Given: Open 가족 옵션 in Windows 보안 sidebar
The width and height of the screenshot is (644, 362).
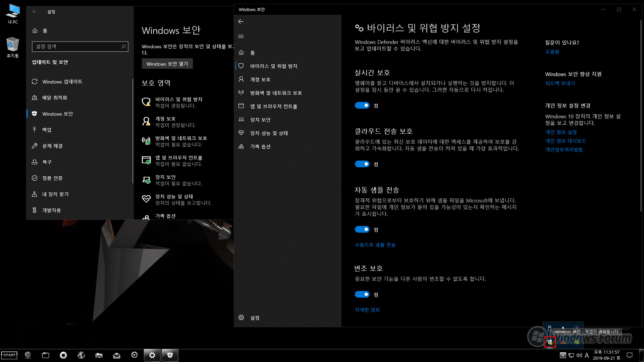Looking at the screenshot, I should click(x=288, y=146).
